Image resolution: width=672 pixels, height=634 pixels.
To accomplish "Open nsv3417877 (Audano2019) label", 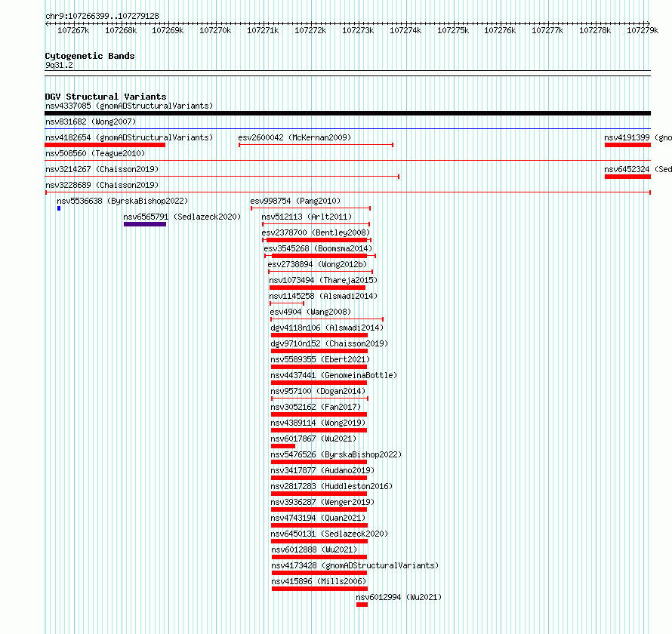I will pyautogui.click(x=322, y=470).
